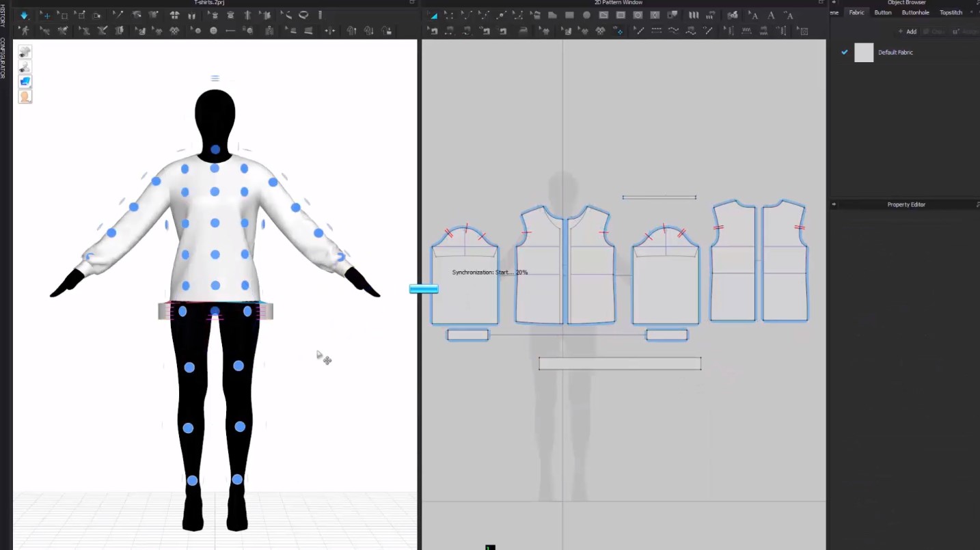This screenshot has width=980, height=550.
Task: Click the plain middle 'A' annotation icon
Action: click(771, 15)
